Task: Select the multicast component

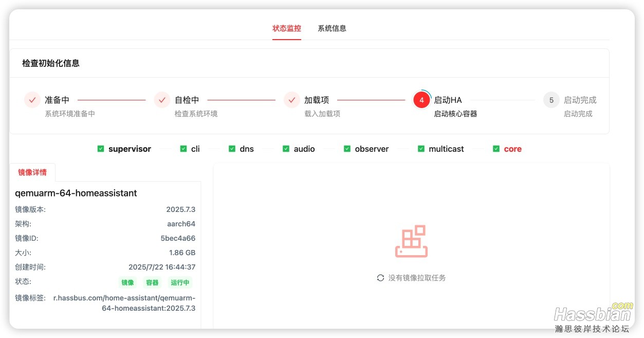Action: 446,149
